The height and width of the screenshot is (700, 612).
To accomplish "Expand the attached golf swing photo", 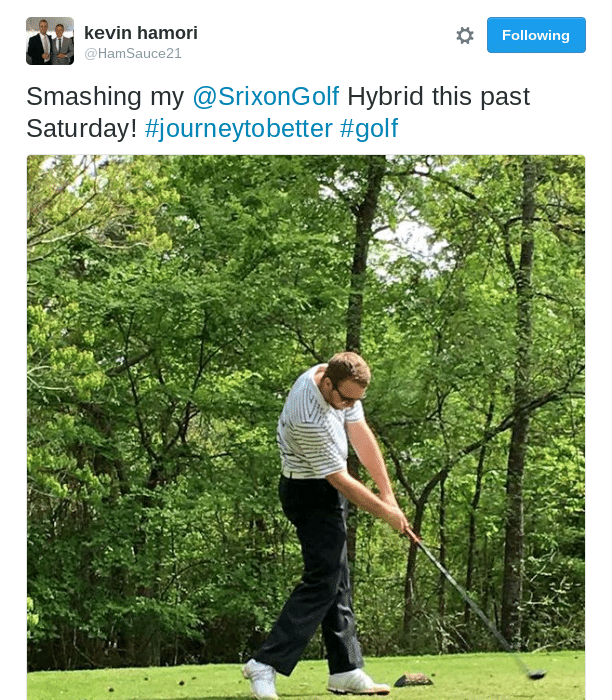I will 306,427.
